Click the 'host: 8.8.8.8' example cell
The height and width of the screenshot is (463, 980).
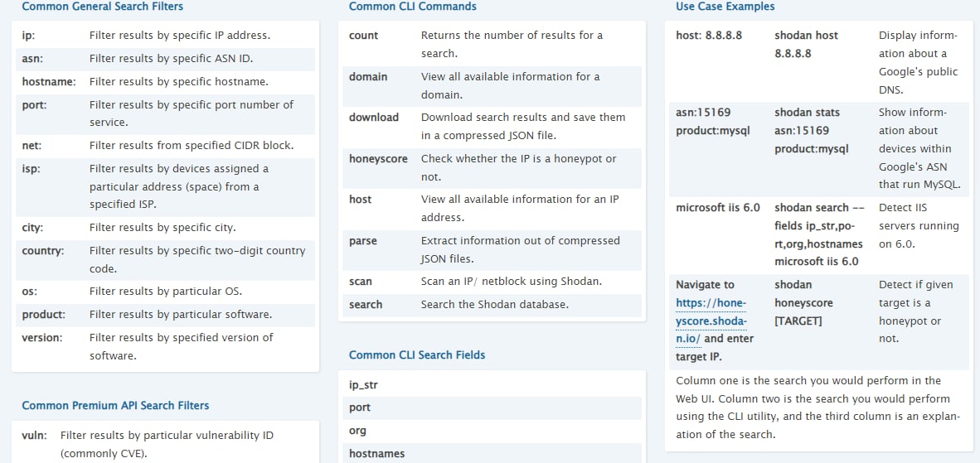[x=709, y=36]
